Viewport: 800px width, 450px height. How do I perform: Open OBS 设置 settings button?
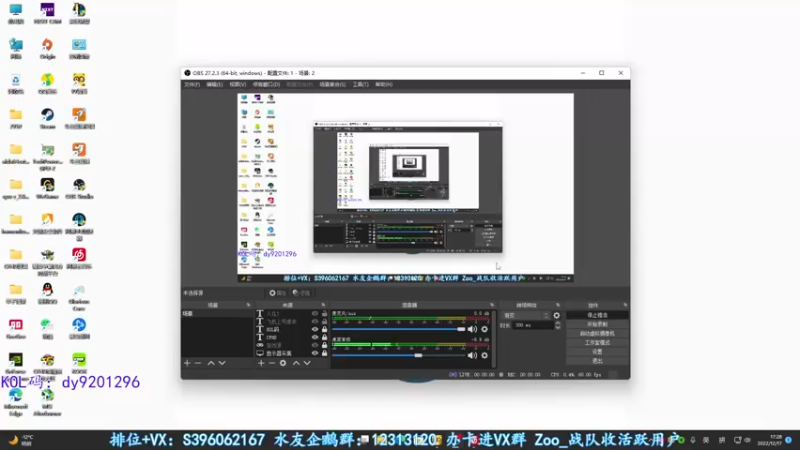coord(597,352)
